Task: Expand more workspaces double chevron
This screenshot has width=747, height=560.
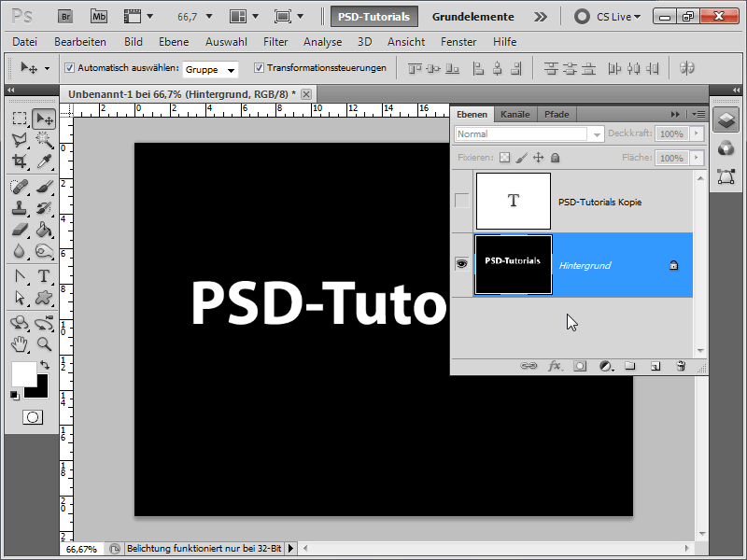Action: tap(541, 17)
